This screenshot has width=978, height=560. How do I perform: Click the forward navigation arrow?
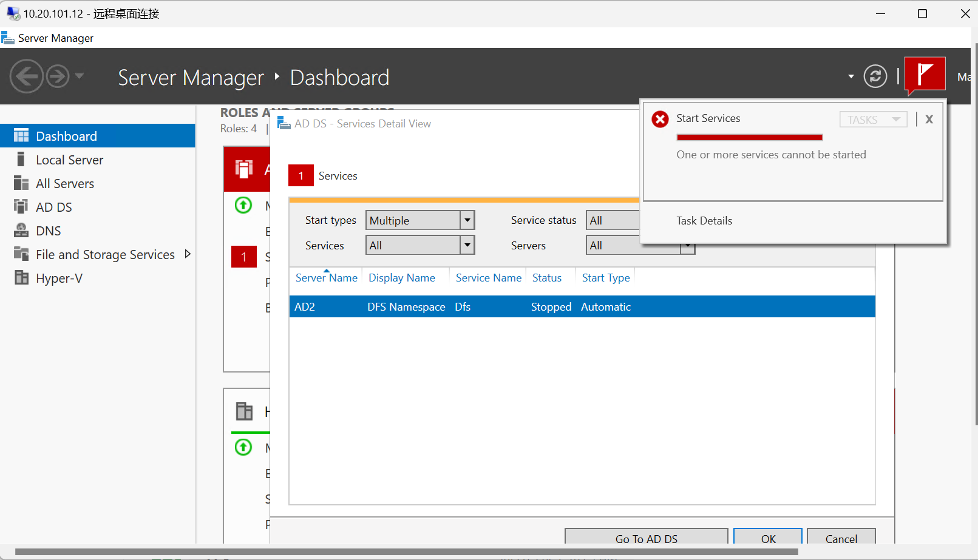[58, 76]
